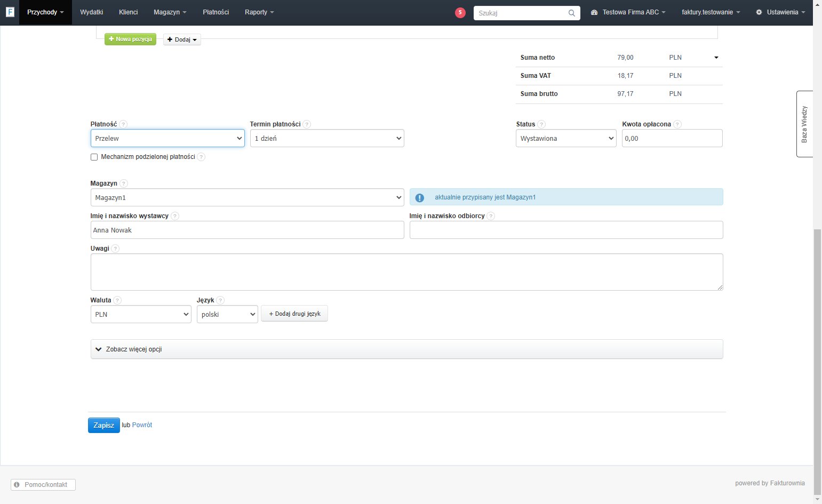Go to the Wydatki menu item
The height and width of the screenshot is (504, 822).
(92, 12)
